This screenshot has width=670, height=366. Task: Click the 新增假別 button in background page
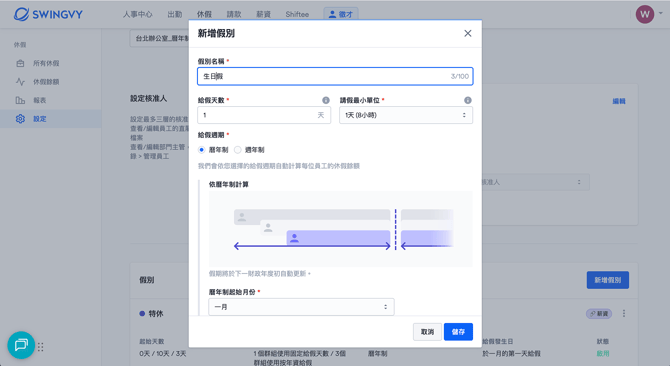(x=608, y=280)
